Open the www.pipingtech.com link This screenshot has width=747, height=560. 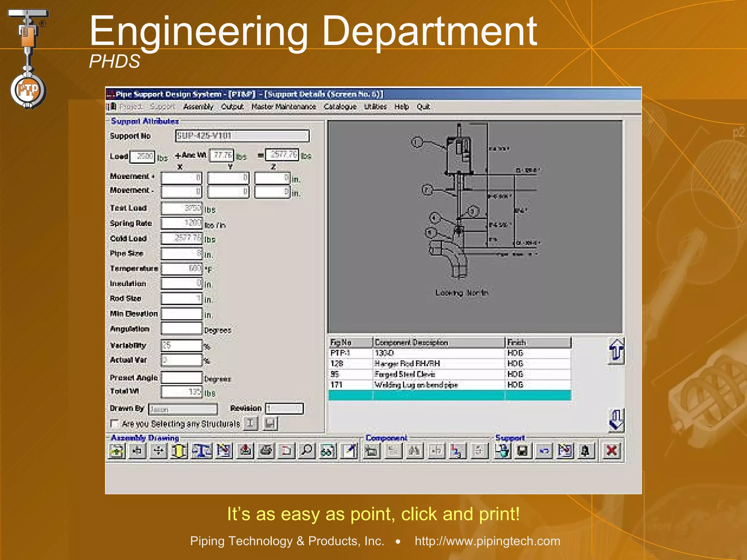487,541
